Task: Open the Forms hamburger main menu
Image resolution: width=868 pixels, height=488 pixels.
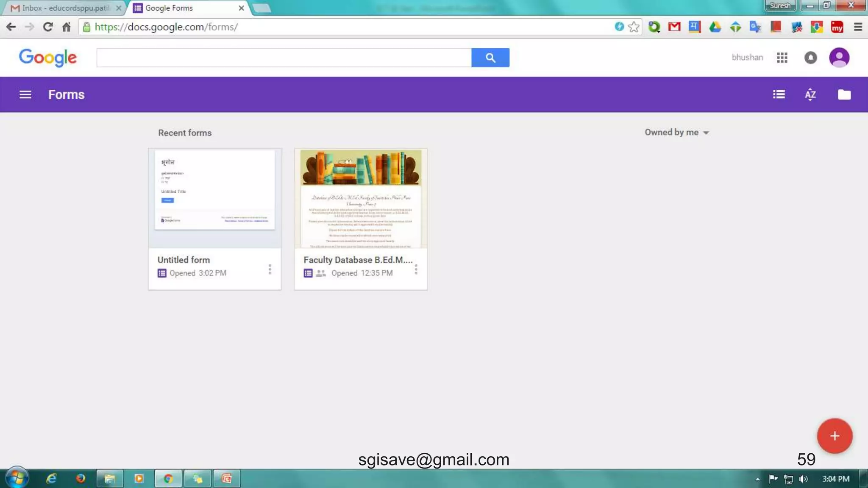Action: [x=25, y=94]
